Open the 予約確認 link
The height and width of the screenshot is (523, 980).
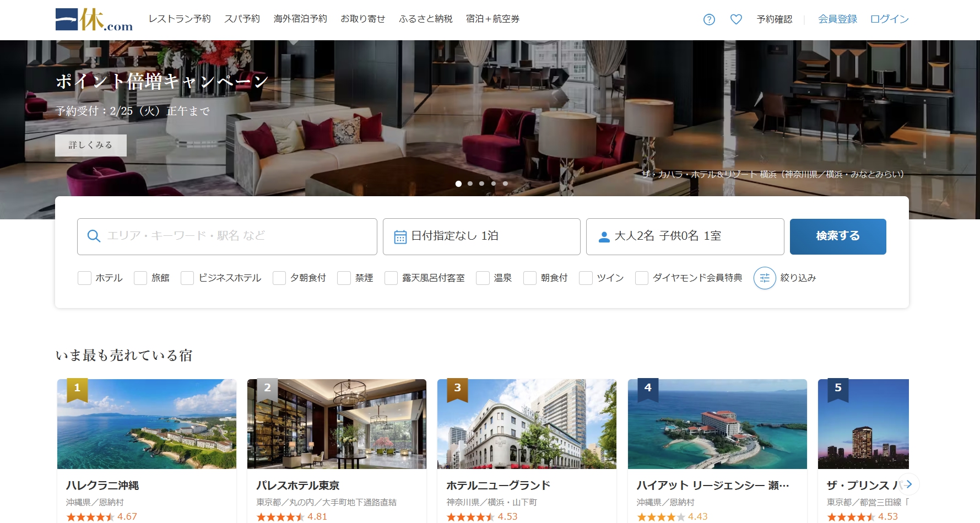coord(774,19)
